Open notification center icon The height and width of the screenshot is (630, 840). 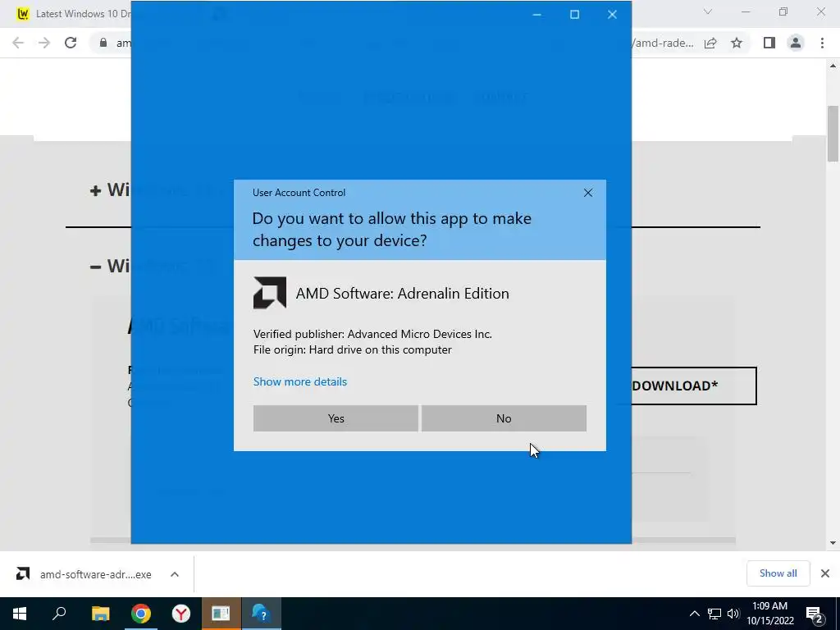tap(815, 614)
